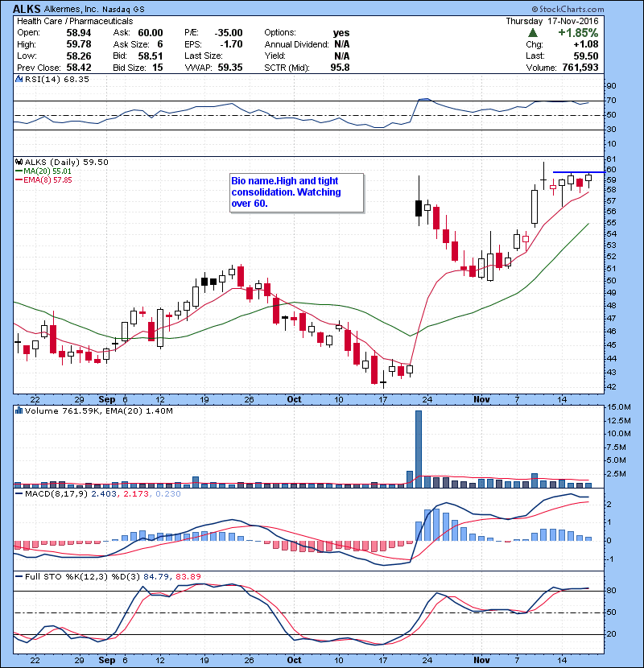The width and height of the screenshot is (644, 668).
Task: Click the Last value 59.50 in header
Action: click(586, 56)
